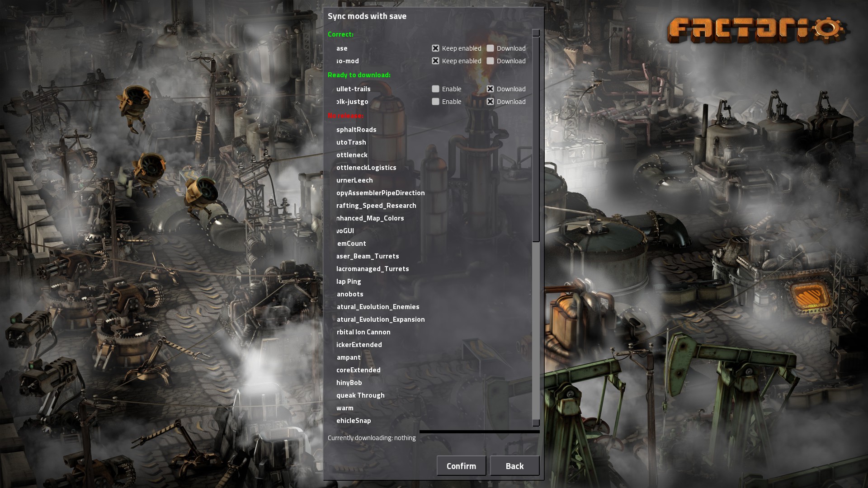Click the Currently downloading status text

point(372,438)
